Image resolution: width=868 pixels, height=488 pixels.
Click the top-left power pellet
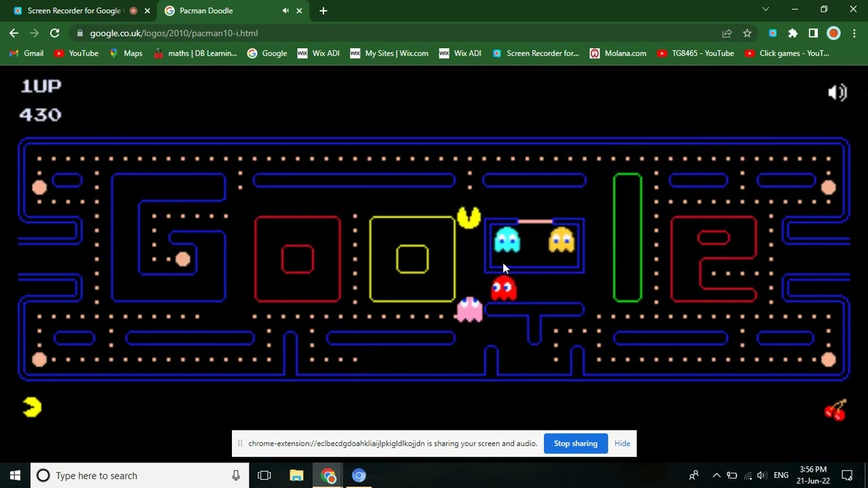(39, 188)
